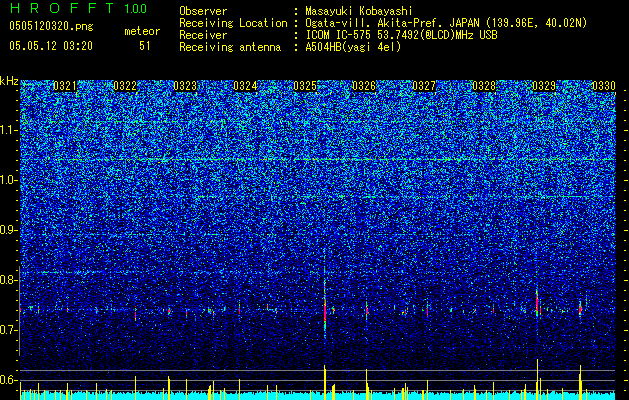Screen dimensions: 629x400
Task: Select Ogata-vill. Akita-Pref. JAPAN location text
Action: point(446,23)
